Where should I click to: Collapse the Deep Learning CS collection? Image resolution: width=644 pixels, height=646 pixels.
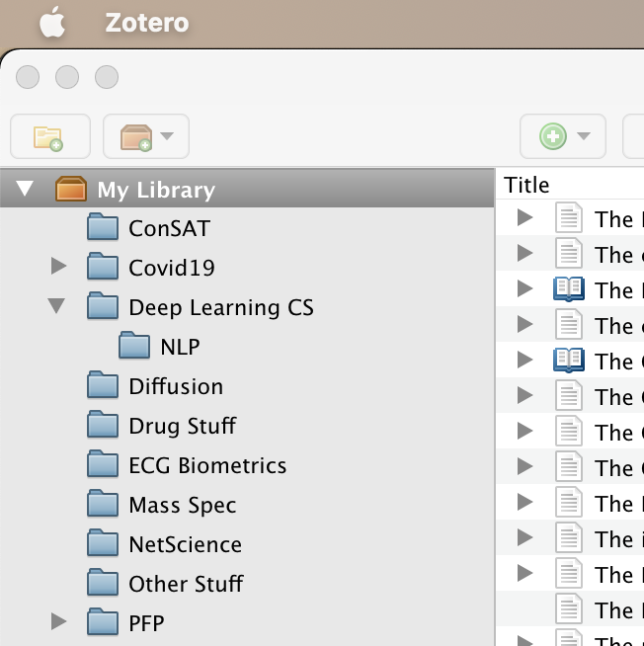tap(57, 307)
